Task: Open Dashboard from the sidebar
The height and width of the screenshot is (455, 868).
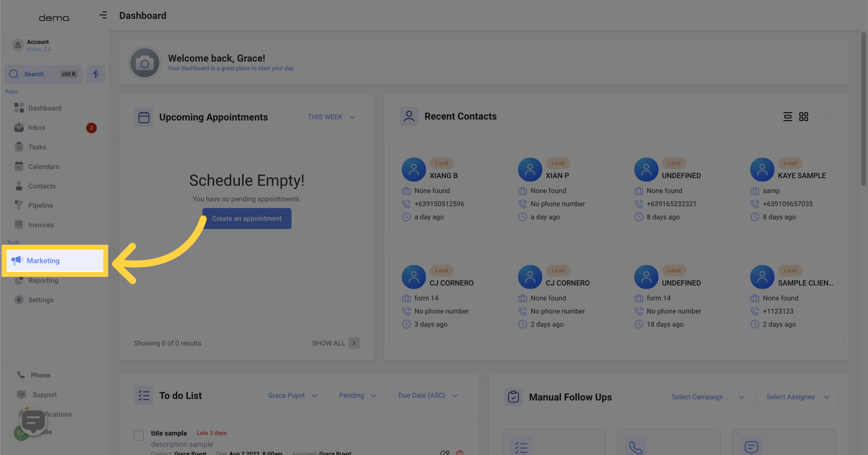Action: tap(45, 108)
